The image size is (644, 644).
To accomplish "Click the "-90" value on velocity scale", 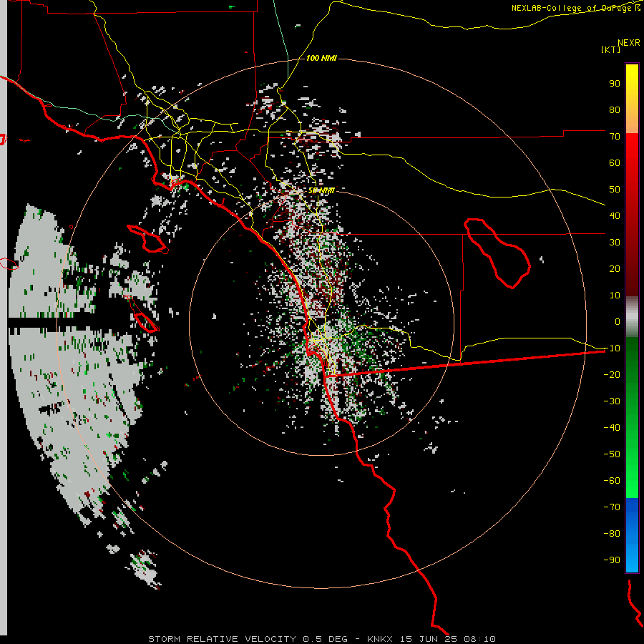I will pos(612,560).
